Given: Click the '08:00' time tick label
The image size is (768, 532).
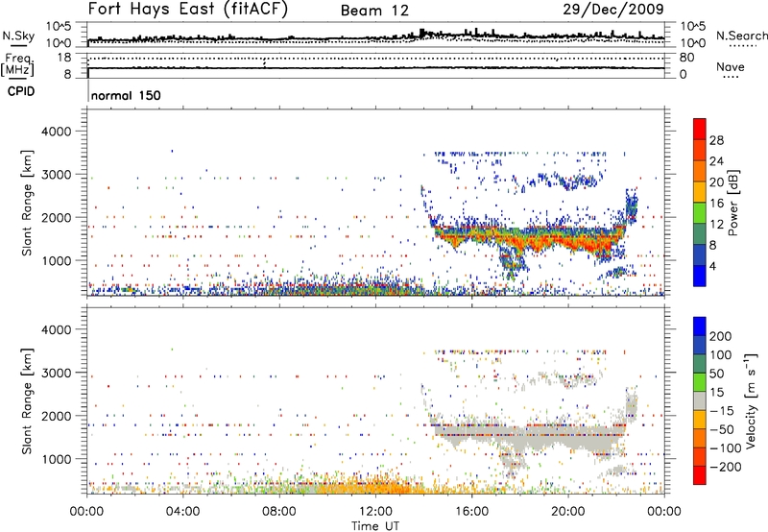Looking at the screenshot, I should click(279, 512).
